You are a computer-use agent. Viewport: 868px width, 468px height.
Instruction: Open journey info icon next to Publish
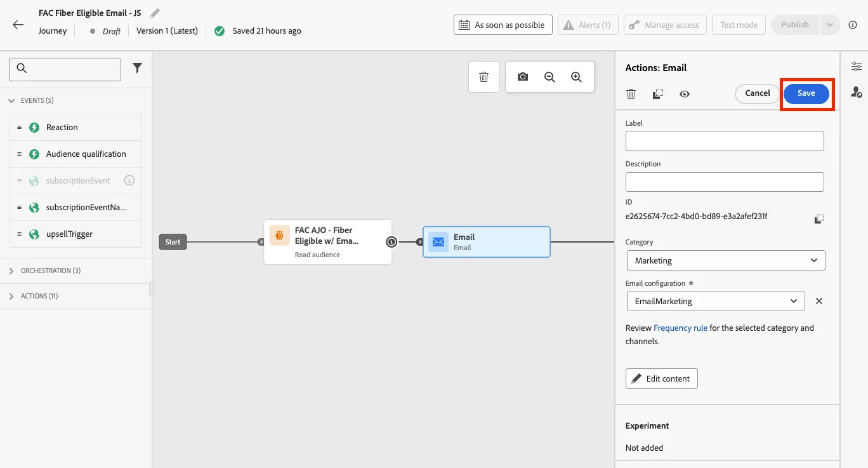pyautogui.click(x=853, y=25)
